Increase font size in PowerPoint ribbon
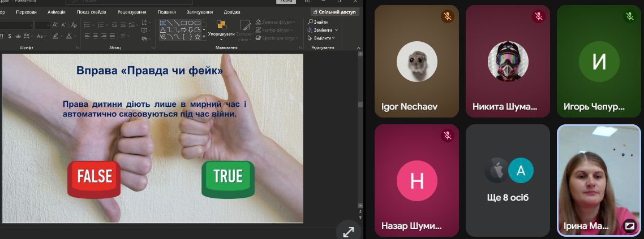Viewport: 644px width, 239px height. (x=55, y=25)
